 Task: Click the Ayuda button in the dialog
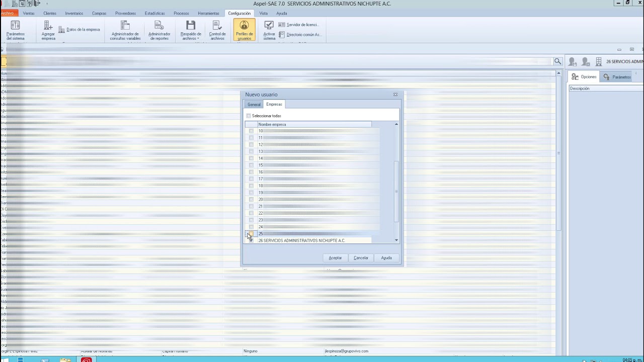pyautogui.click(x=386, y=258)
